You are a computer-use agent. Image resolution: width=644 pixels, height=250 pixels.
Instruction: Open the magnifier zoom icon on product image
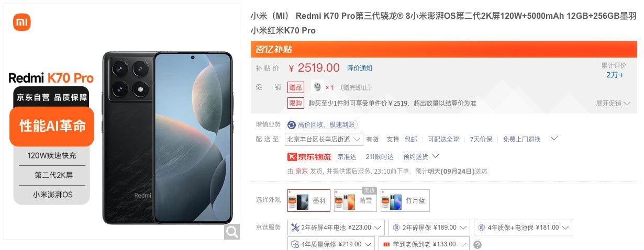coord(232,232)
